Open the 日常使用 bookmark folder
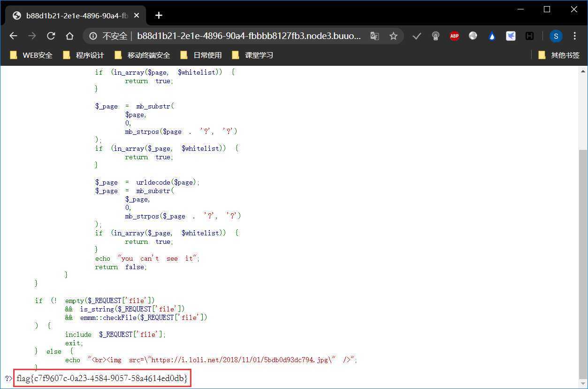 coord(201,55)
